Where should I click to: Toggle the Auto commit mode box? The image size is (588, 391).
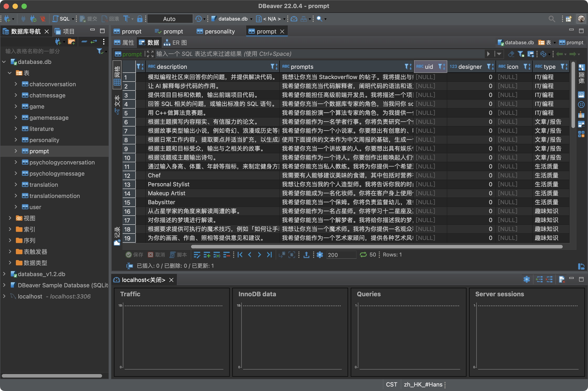click(170, 19)
